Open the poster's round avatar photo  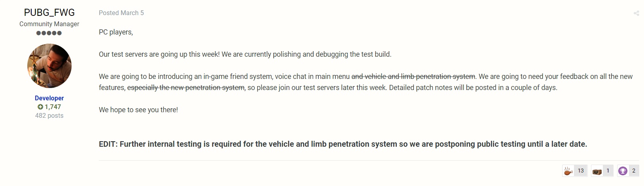[49, 66]
